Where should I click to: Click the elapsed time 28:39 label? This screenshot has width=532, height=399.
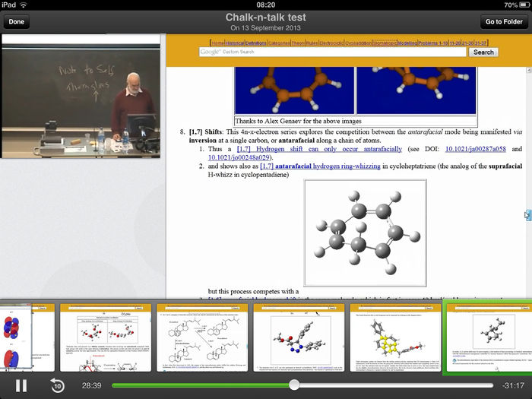[x=92, y=386]
